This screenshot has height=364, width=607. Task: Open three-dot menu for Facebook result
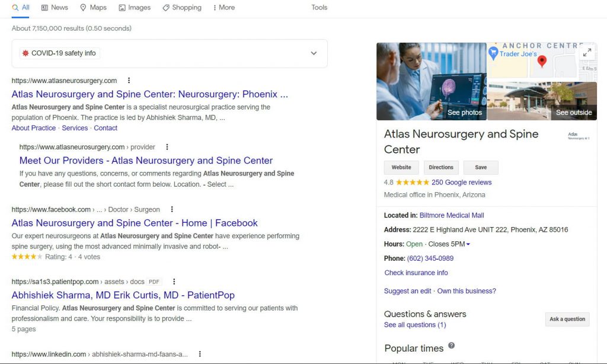[172, 209]
